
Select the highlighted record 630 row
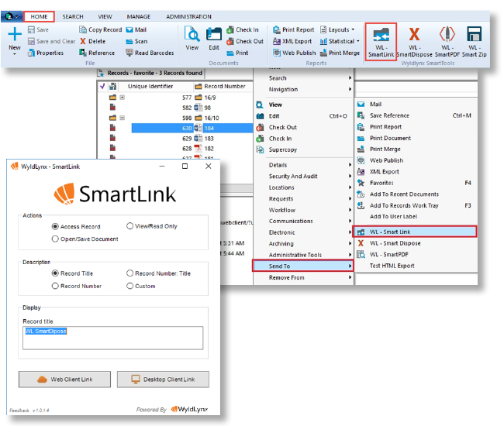[x=192, y=128]
